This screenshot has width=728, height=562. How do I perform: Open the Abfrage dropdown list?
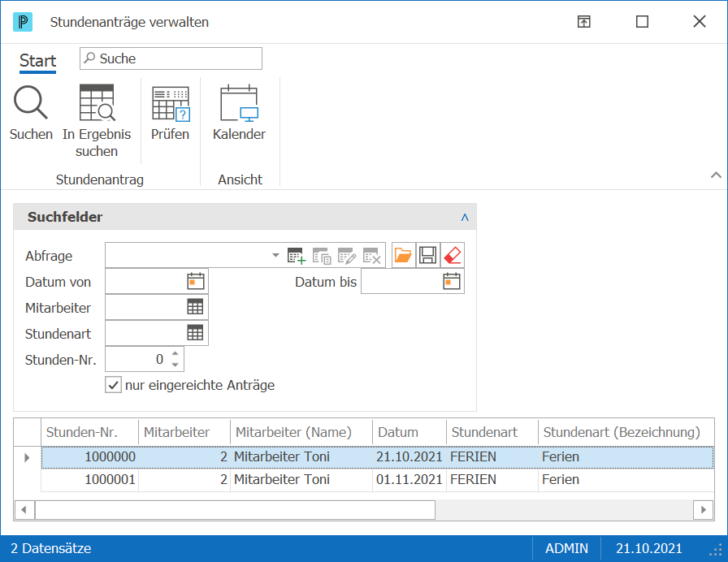tap(275, 255)
